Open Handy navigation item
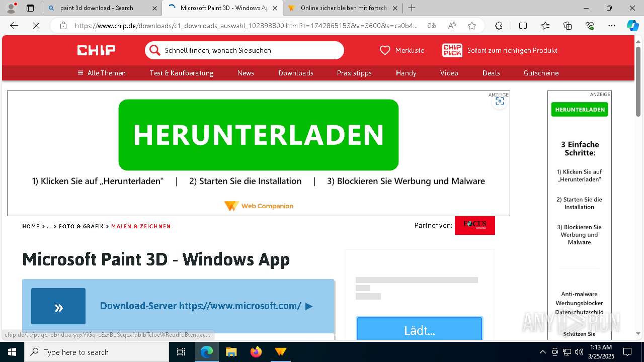The height and width of the screenshot is (362, 644). (x=406, y=73)
